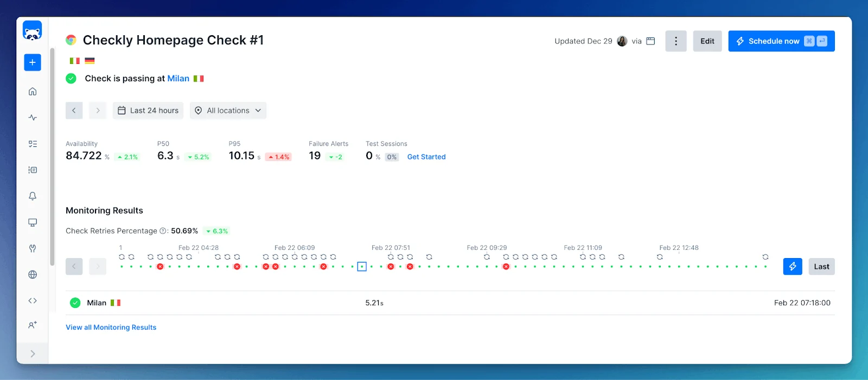The width and height of the screenshot is (868, 380).
Task: Click the P95 value 10.15
Action: (x=241, y=156)
